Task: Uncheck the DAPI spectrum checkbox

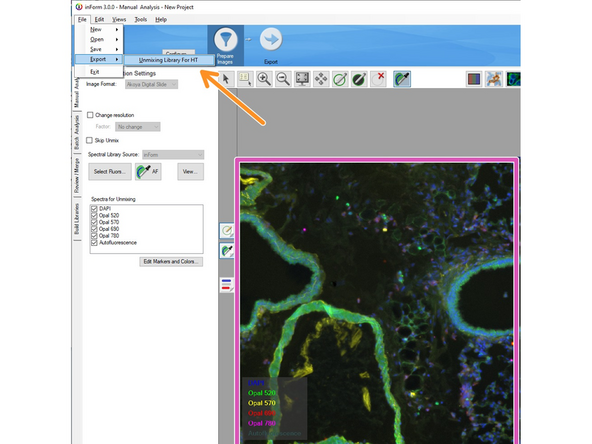Action: pyautogui.click(x=94, y=208)
